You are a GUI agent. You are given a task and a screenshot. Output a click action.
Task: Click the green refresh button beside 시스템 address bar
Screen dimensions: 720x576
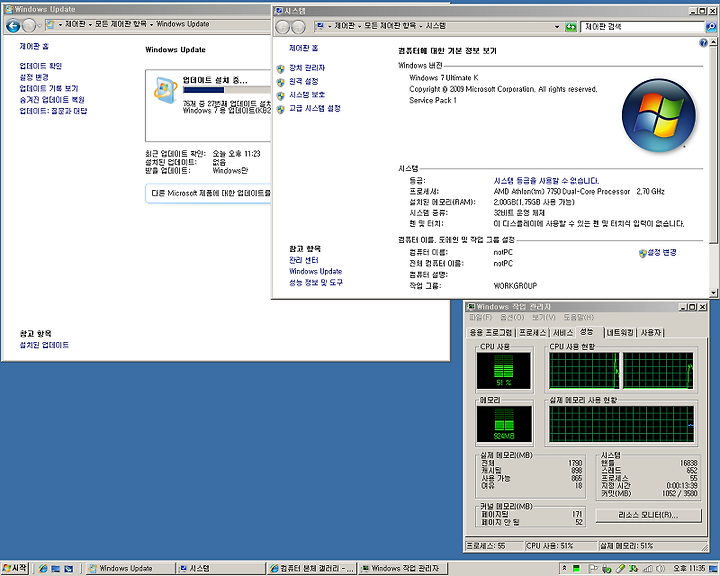tap(570, 27)
